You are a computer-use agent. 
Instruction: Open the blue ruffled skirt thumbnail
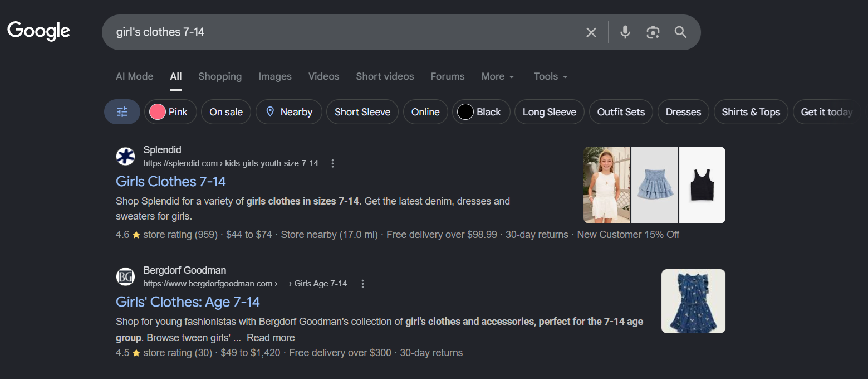click(x=654, y=185)
